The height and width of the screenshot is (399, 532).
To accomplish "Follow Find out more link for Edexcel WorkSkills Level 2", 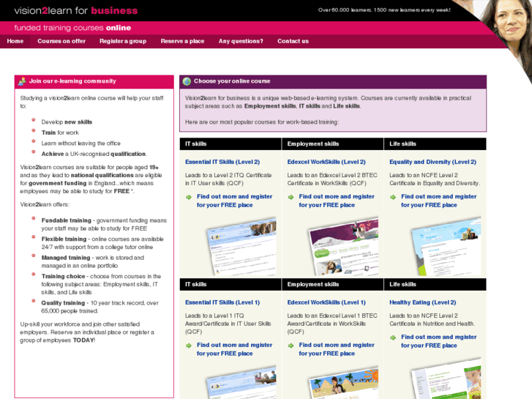I will pos(337,201).
